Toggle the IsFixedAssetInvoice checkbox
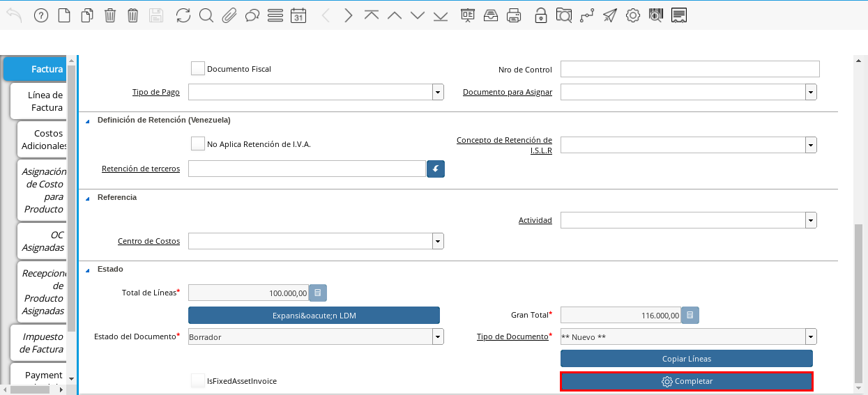This screenshot has height=395, width=868. coord(198,380)
